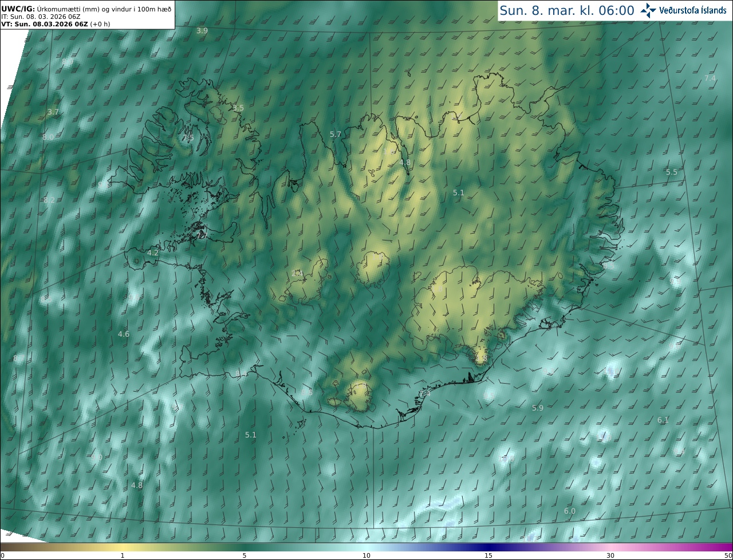
Task: Click the 50 label on the color scale
Action: (x=728, y=555)
